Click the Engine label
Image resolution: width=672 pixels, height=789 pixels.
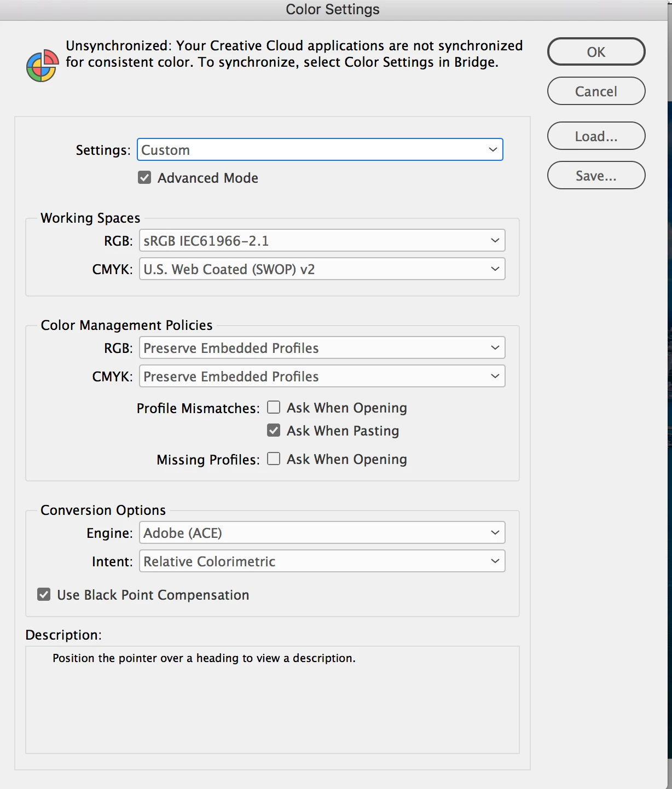pyautogui.click(x=109, y=533)
